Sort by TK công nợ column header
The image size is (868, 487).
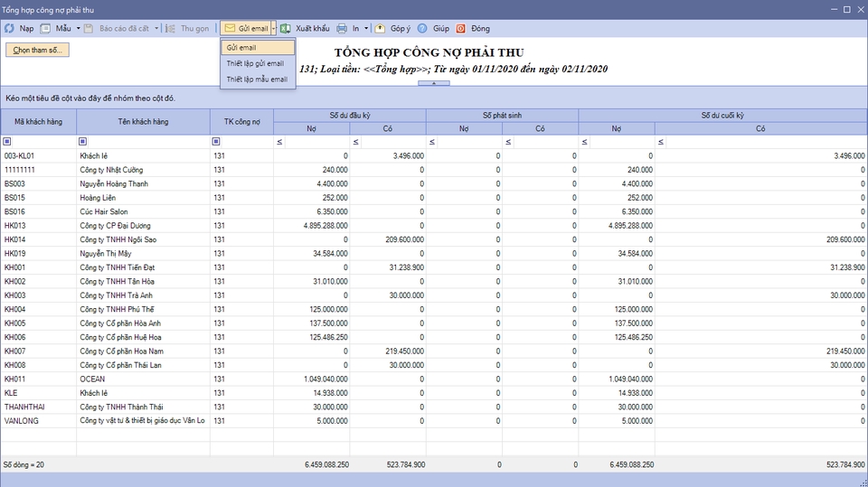click(242, 122)
